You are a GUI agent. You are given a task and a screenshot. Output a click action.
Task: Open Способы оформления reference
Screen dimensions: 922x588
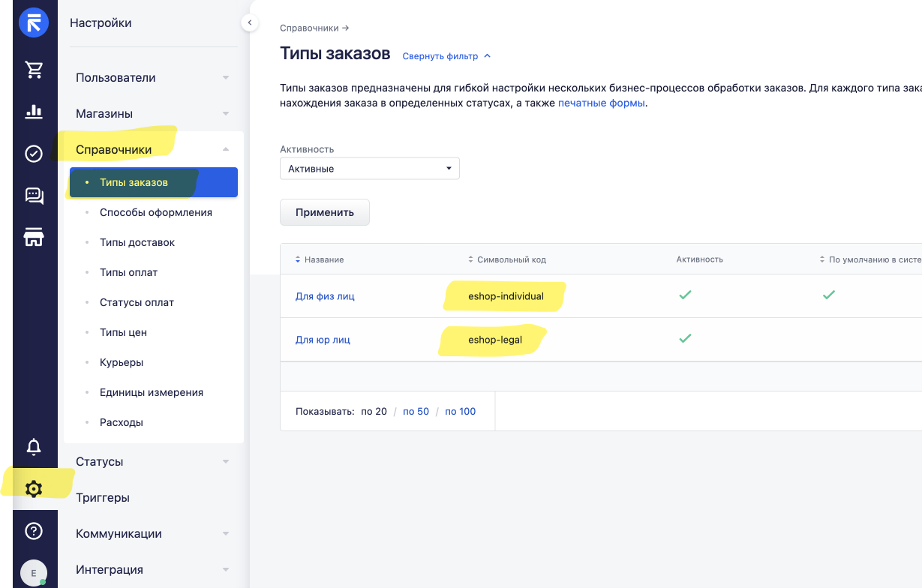click(x=156, y=212)
